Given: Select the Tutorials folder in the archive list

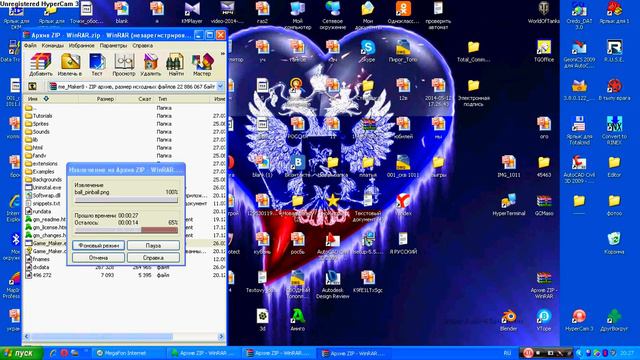Looking at the screenshot, I should click(39, 116).
